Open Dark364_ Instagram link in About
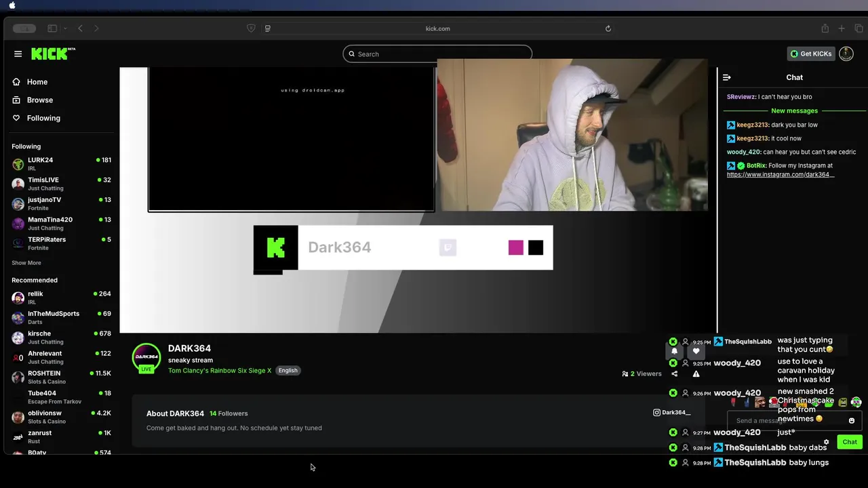868x488 pixels. (671, 412)
